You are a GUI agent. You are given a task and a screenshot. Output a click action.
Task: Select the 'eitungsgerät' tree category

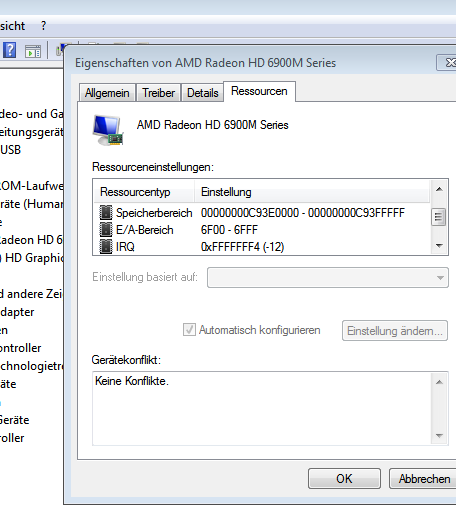(x=31, y=132)
